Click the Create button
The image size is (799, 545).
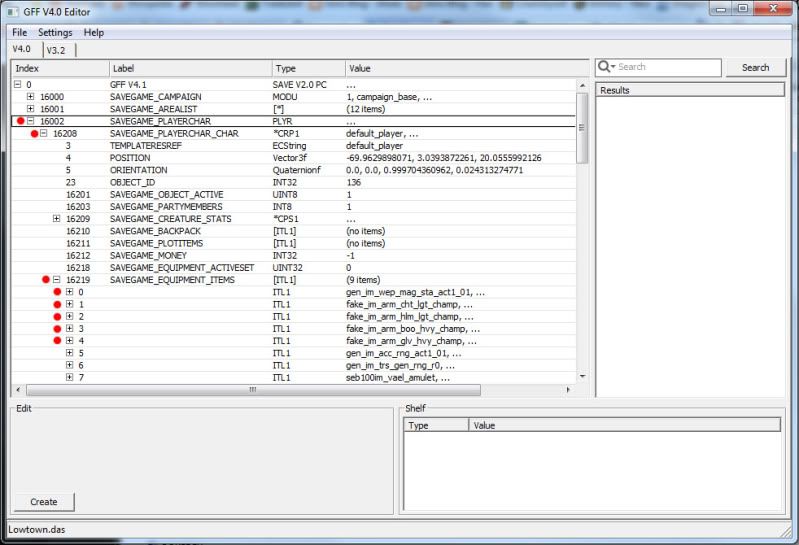[44, 502]
